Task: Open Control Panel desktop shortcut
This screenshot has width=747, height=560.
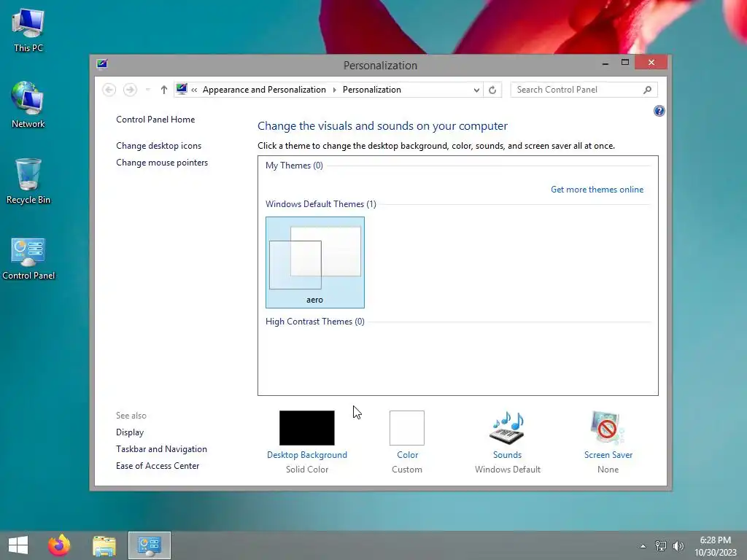Action: click(28, 258)
